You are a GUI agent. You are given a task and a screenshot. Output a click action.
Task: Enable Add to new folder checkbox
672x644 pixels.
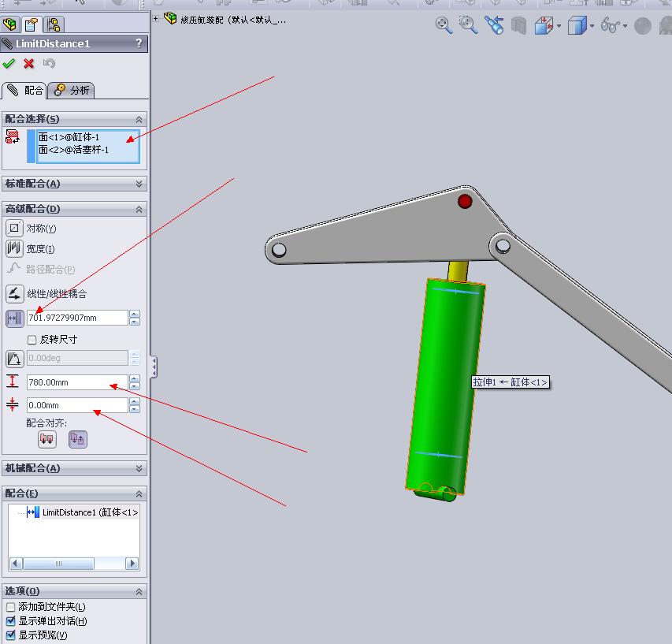[x=11, y=607]
